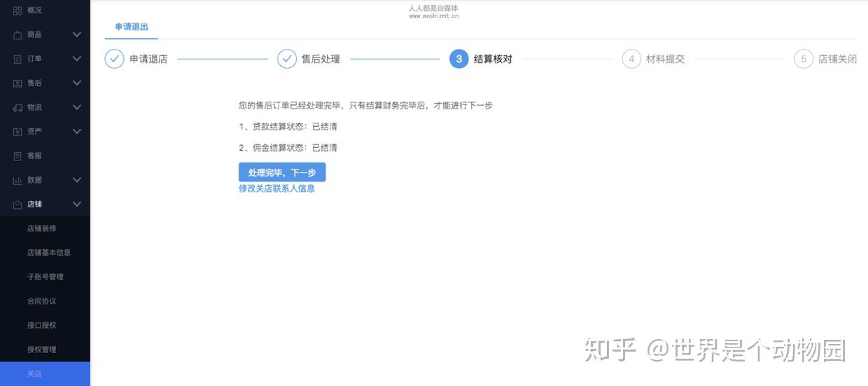Open 子账号管理 submenu item

[45, 277]
